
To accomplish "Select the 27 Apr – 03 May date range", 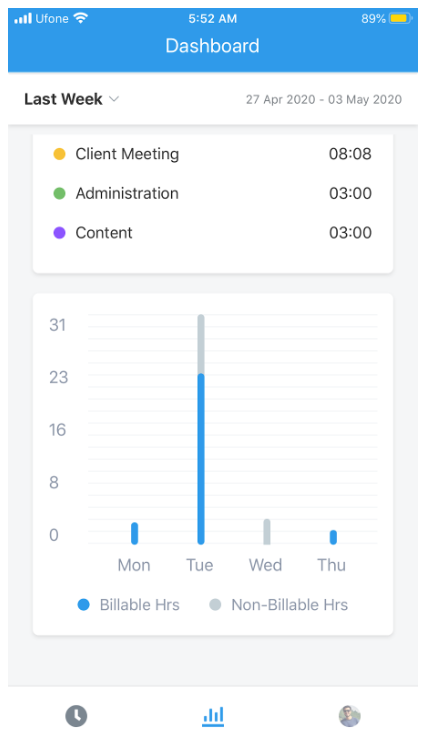I will [x=324, y=99].
